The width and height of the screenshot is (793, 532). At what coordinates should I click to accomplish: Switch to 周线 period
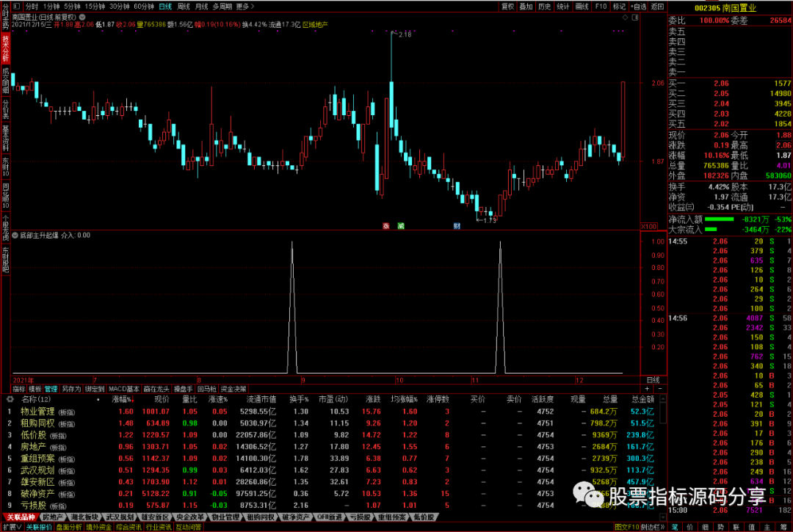(x=184, y=7)
